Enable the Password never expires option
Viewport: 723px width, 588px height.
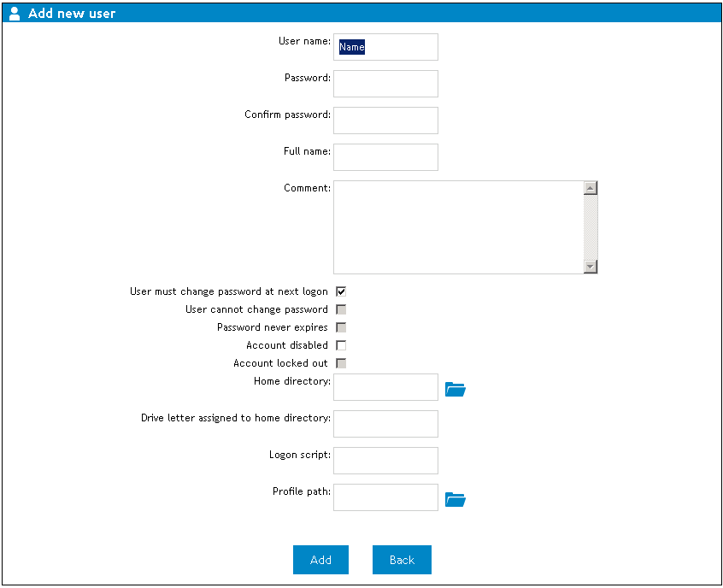(341, 327)
